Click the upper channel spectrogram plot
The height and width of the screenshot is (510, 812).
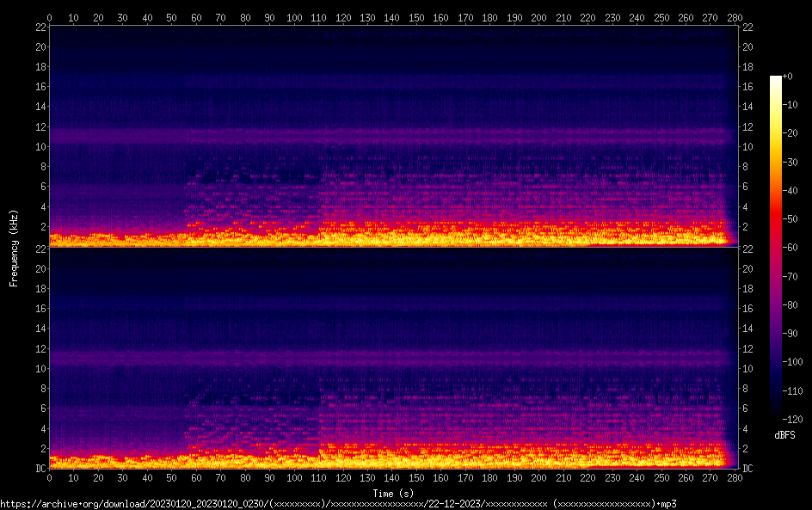[x=392, y=136]
